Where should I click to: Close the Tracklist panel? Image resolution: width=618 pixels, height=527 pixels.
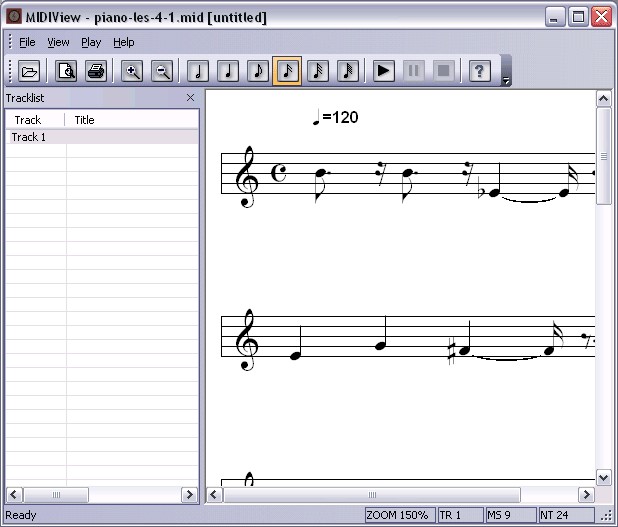click(190, 98)
